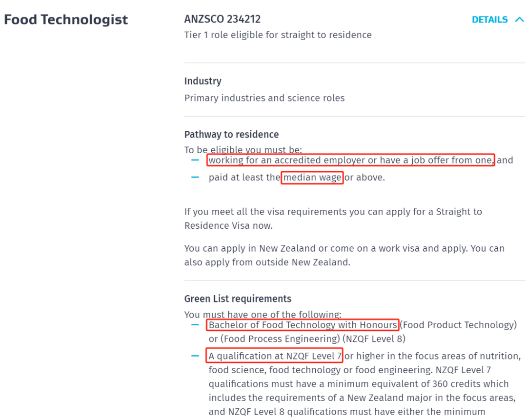The width and height of the screenshot is (527, 420).
Task: Collapse the DETAILS chevron arrow
Action: tap(519, 20)
